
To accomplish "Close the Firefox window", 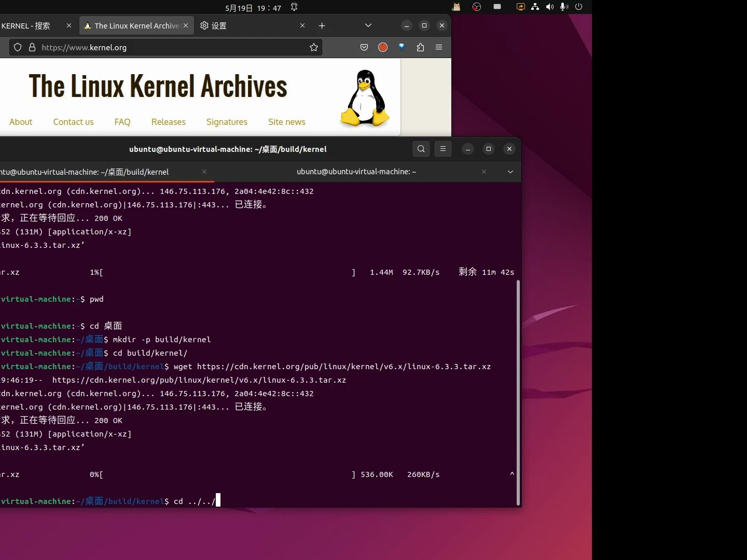I will [442, 25].
